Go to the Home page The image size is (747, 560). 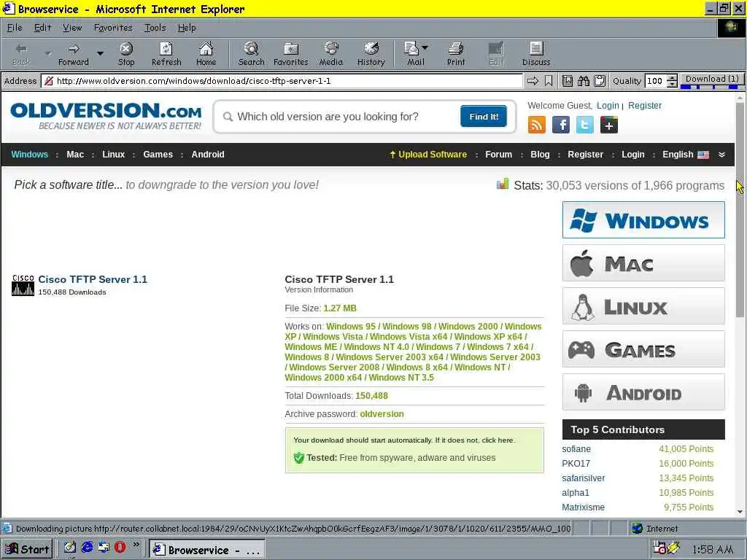tap(206, 54)
